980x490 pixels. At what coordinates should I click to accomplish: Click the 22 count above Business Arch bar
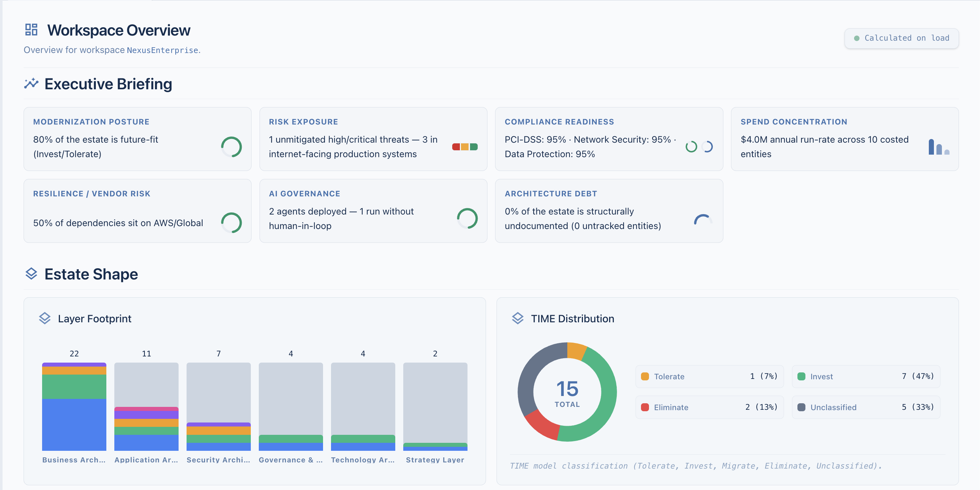coord(74,354)
